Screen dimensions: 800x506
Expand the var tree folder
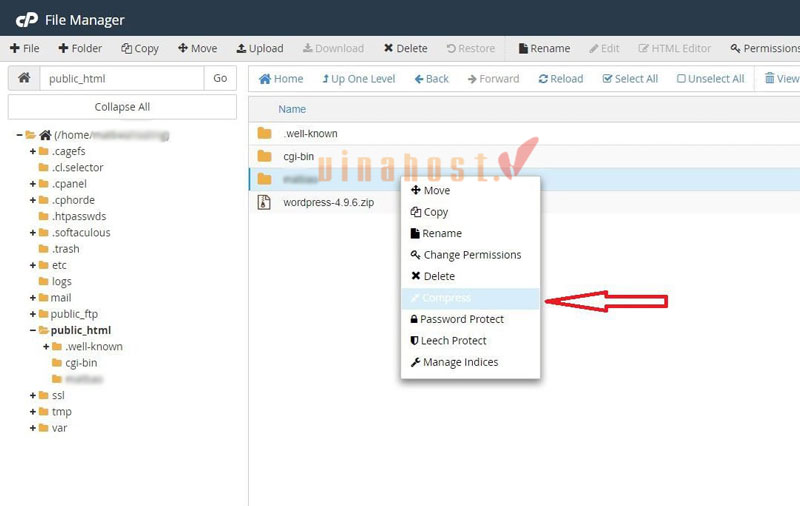click(33, 428)
